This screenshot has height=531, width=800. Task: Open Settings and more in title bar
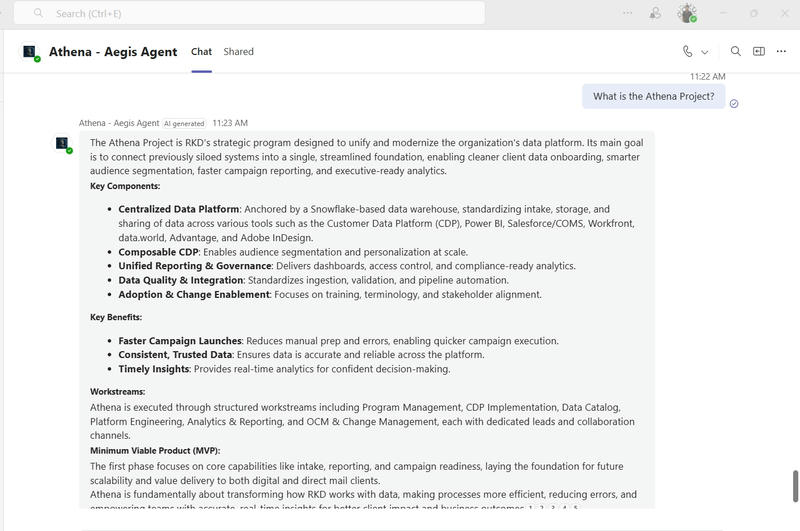coord(627,13)
